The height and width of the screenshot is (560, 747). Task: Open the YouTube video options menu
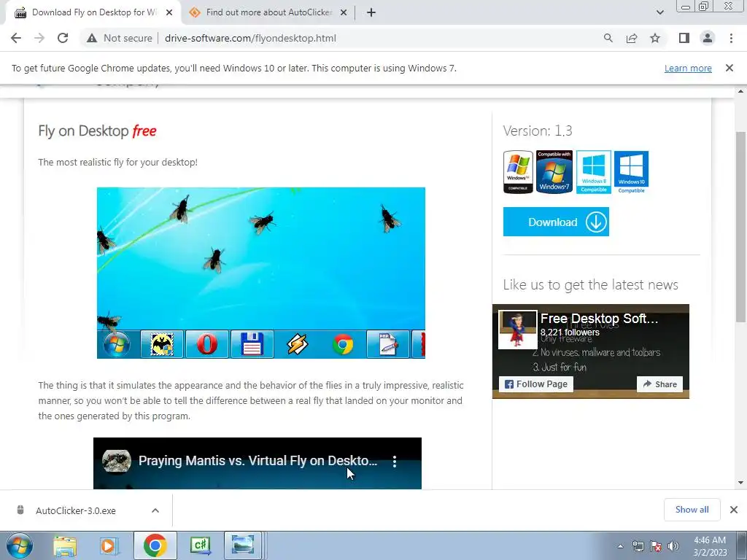tap(395, 461)
